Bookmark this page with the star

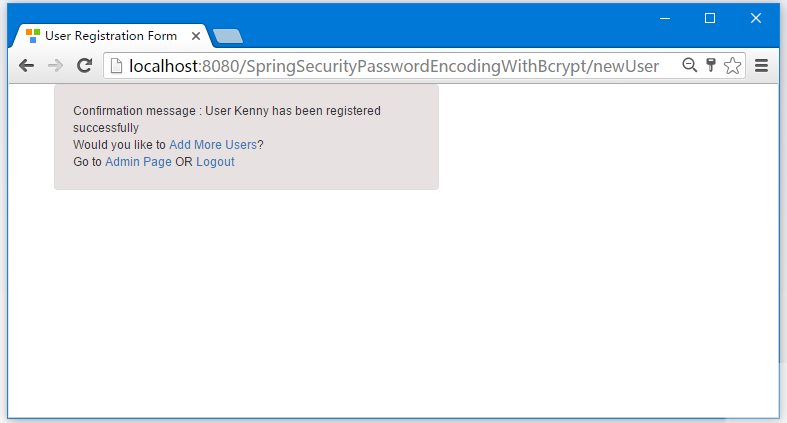pos(732,65)
